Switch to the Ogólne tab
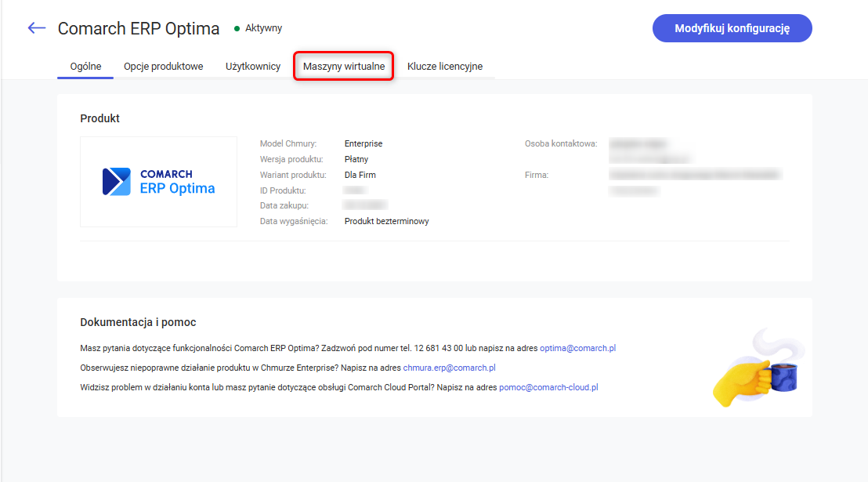 click(x=86, y=67)
